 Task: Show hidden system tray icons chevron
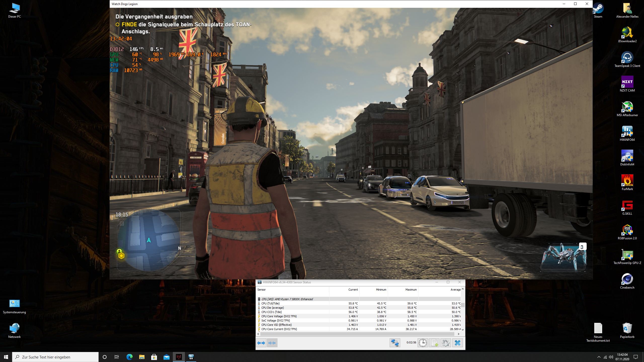click(599, 357)
